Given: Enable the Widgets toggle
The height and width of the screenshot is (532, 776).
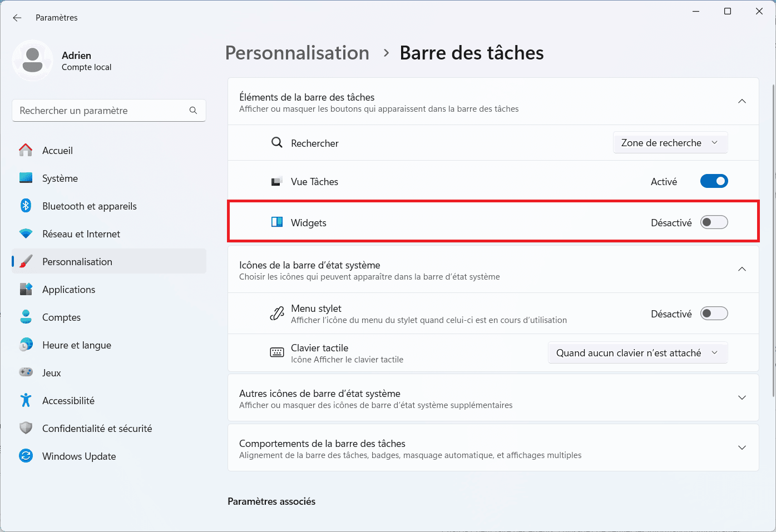Looking at the screenshot, I should coord(714,222).
